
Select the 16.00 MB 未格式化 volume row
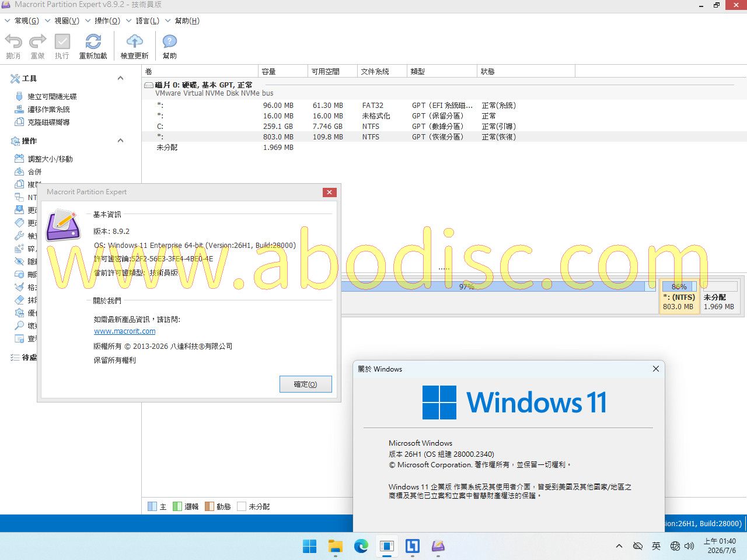pos(444,116)
